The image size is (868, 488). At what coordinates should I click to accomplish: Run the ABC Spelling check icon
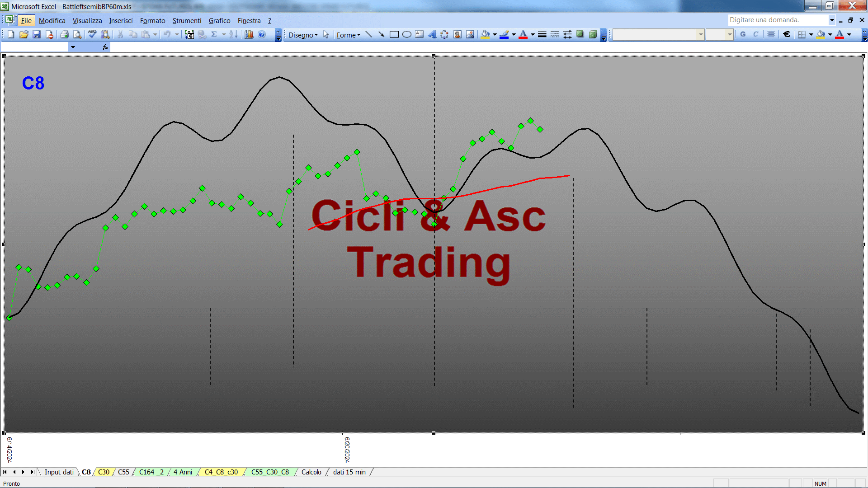tap(92, 34)
